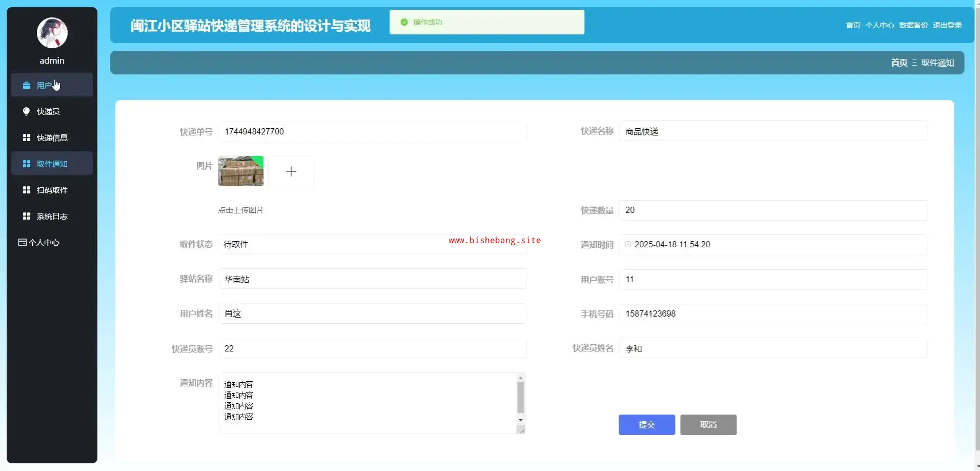The image size is (980, 471).
Task: Click the 手机号码 input field
Action: [x=773, y=314]
